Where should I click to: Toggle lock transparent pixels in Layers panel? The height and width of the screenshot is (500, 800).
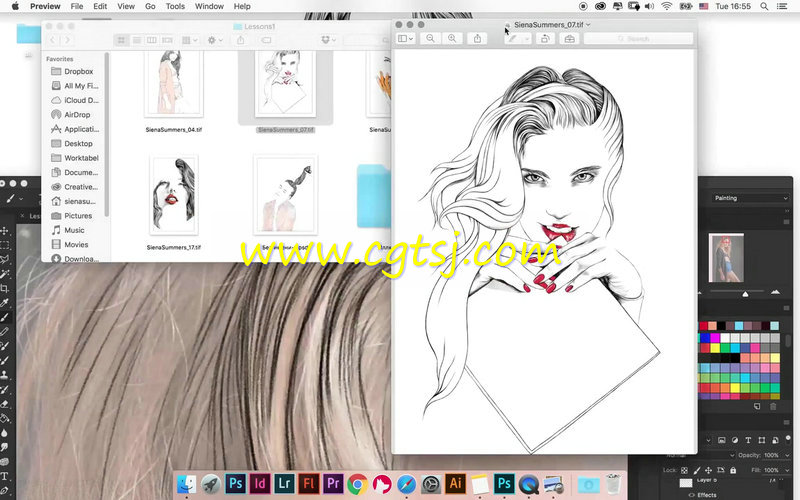(684, 470)
